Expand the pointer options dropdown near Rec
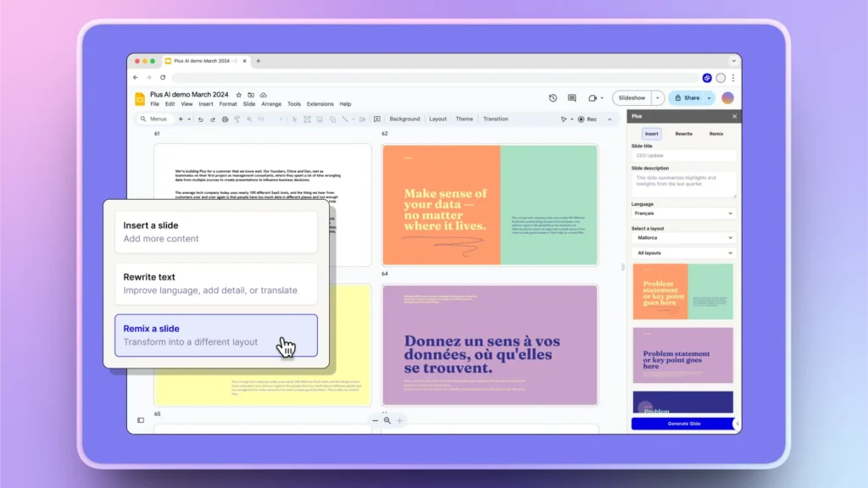This screenshot has height=488, width=868. point(572,119)
